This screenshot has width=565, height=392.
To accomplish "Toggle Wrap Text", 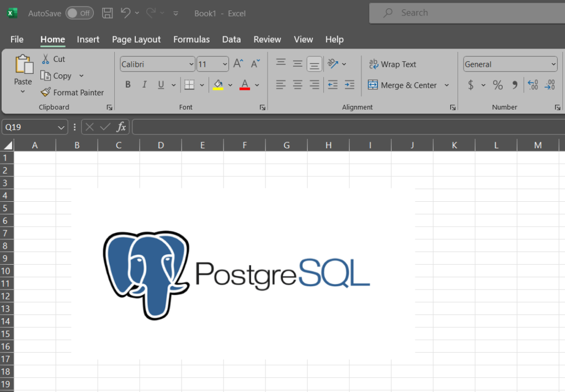I will (392, 64).
